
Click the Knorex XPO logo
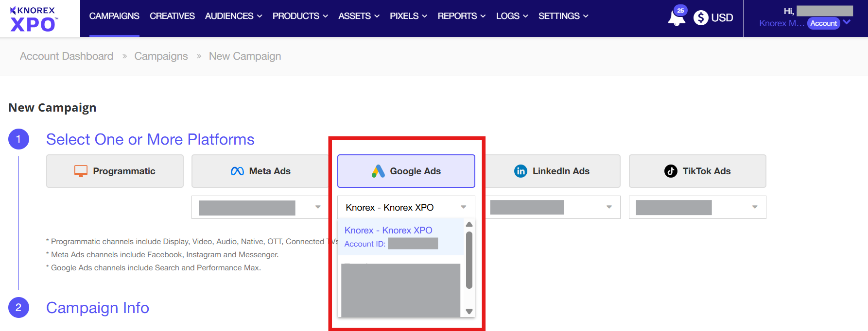[33, 18]
